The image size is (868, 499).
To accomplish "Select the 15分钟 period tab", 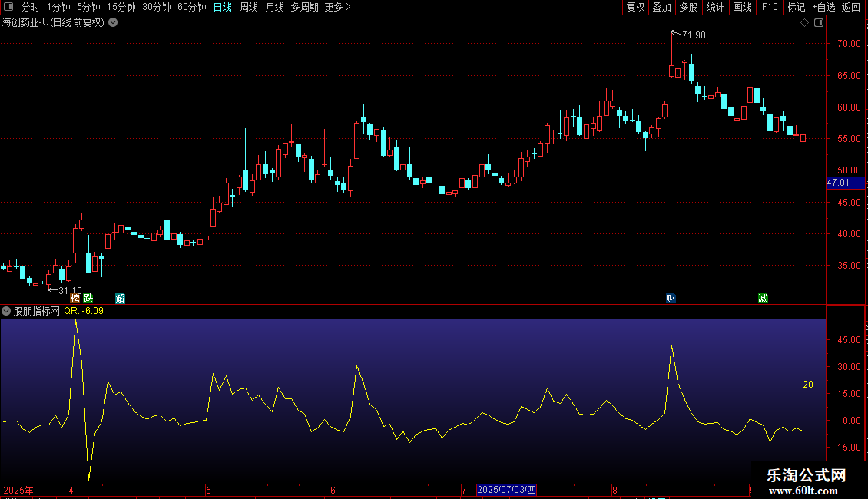I will 121,7.
